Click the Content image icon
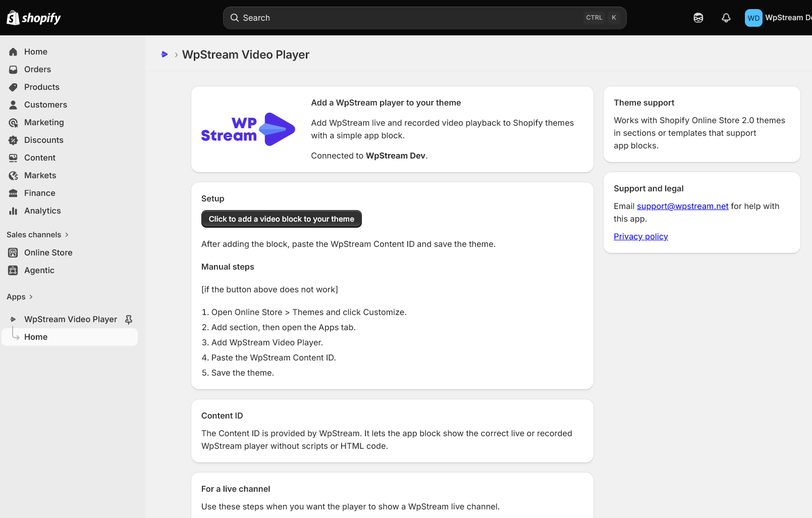This screenshot has width=812, height=518. (x=13, y=158)
